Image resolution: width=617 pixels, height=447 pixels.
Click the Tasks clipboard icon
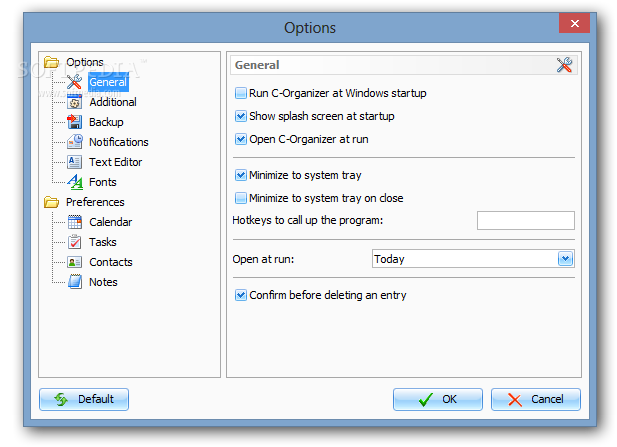74,242
